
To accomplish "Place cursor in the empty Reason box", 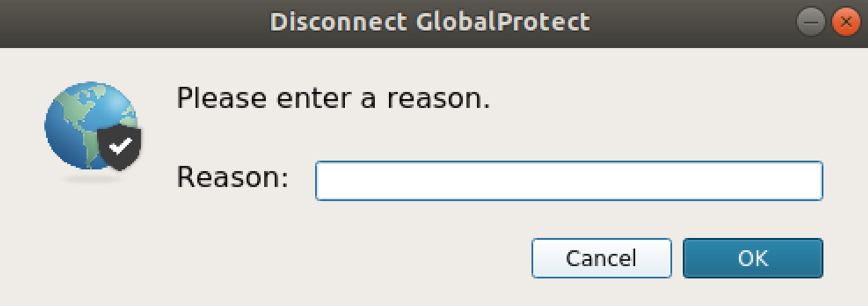I will 569,181.
